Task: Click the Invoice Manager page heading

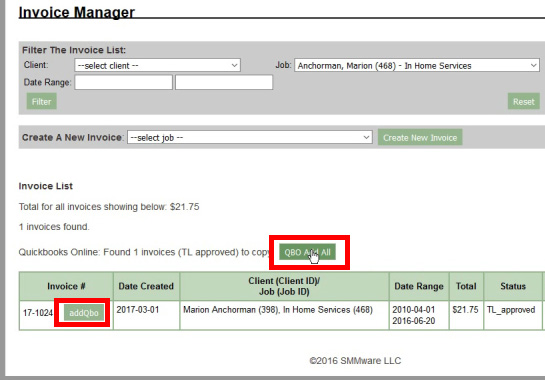Action: (76, 13)
